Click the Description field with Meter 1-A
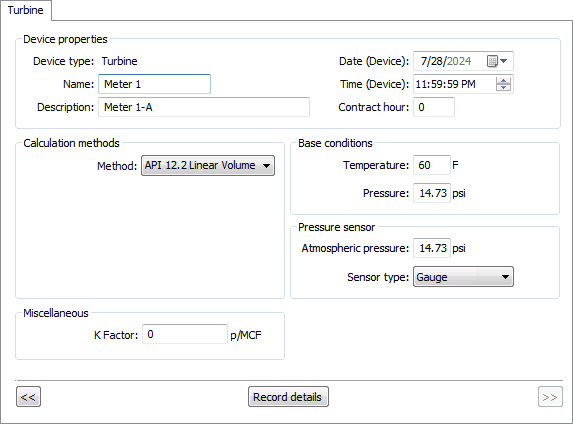Image resolution: width=573 pixels, height=424 pixels. (204, 107)
